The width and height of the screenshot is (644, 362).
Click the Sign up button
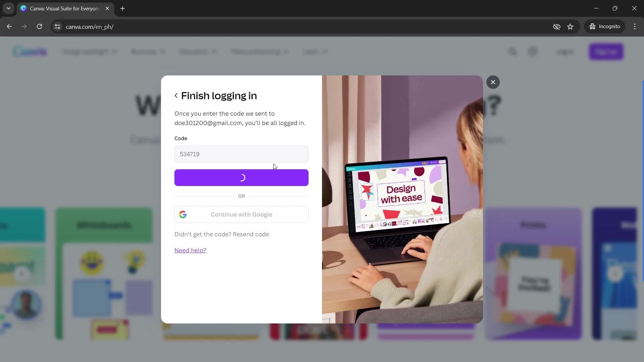(606, 52)
